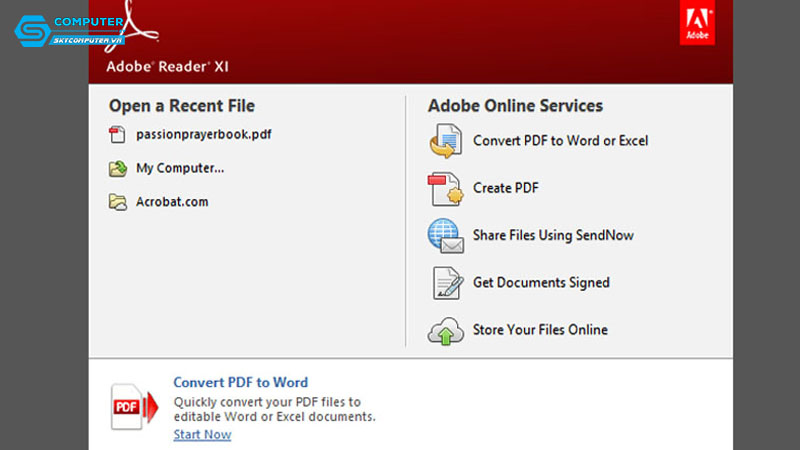Screen dimensions: 800x450
Task: Select Convert PDF to Word or Excel text
Action: (x=560, y=141)
